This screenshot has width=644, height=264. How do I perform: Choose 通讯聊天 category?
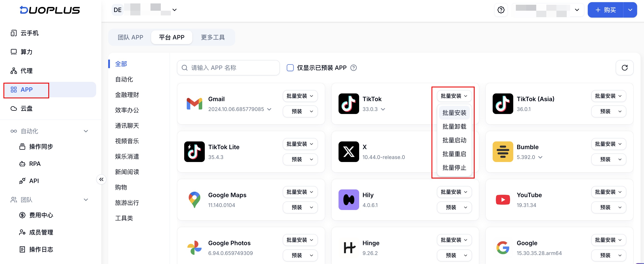pyautogui.click(x=127, y=126)
